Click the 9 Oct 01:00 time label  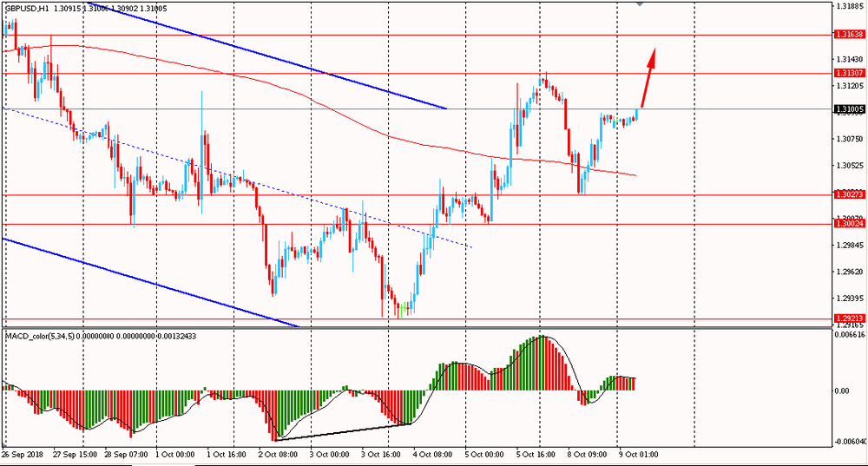point(639,455)
